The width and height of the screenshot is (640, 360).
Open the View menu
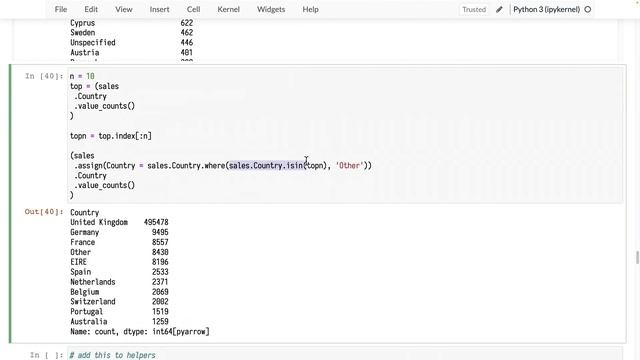[123, 9]
